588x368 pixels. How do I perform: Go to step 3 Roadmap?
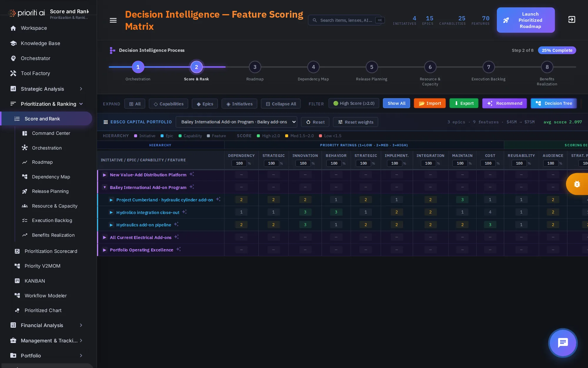255,67
